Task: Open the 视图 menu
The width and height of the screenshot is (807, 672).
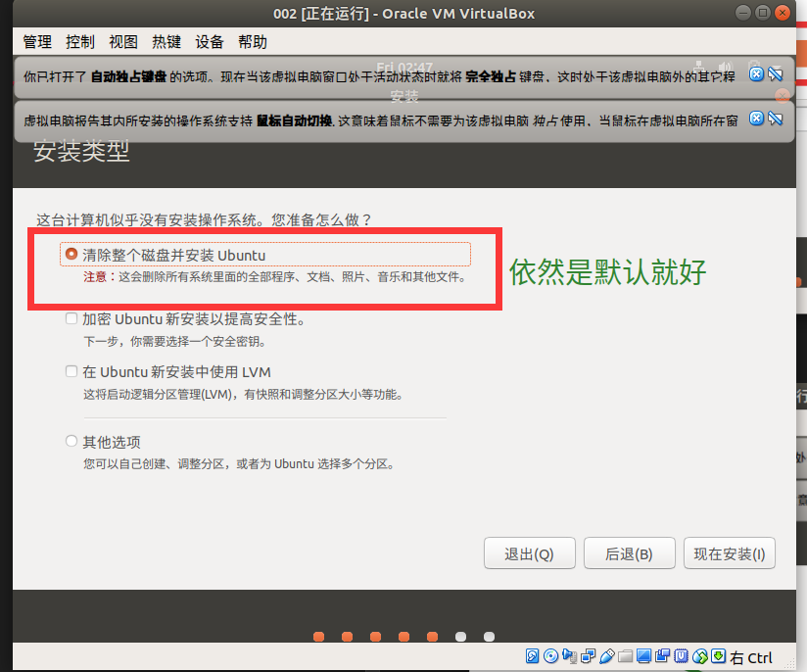Action: [123, 42]
